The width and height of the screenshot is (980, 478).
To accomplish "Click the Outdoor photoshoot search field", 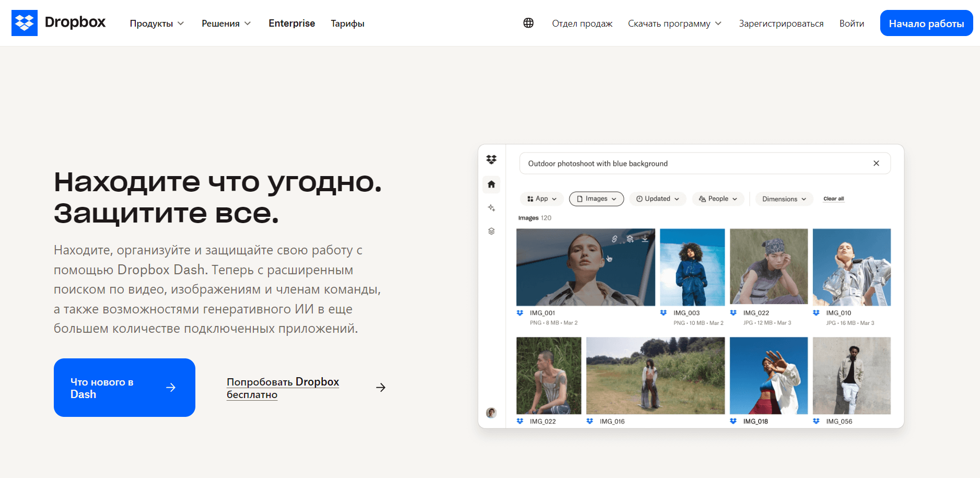I will point(705,164).
